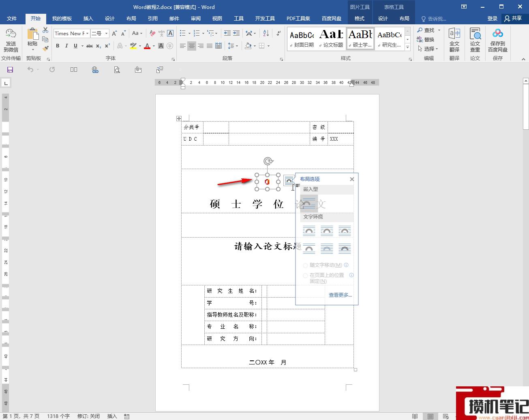Image resolution: width=529 pixels, height=420 pixels.
Task: Click the Full Text Translate button
Action: point(454,41)
